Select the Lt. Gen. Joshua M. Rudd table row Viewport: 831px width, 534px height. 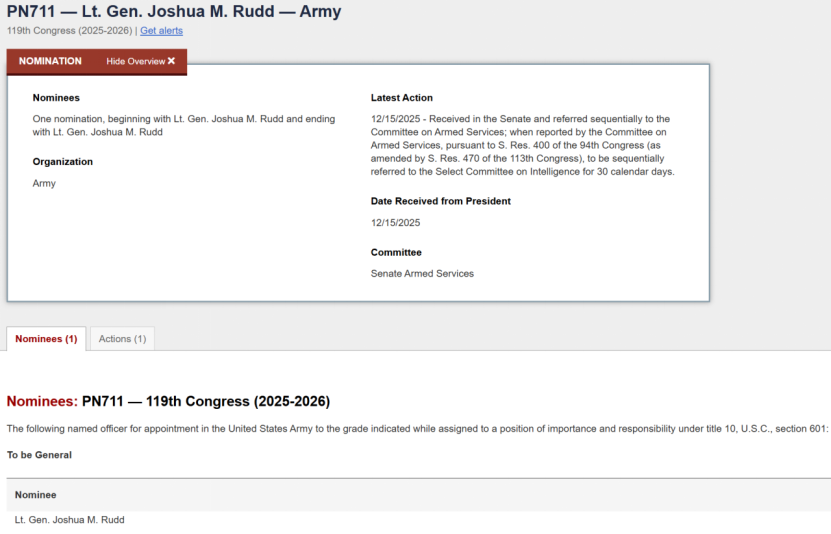pos(69,520)
